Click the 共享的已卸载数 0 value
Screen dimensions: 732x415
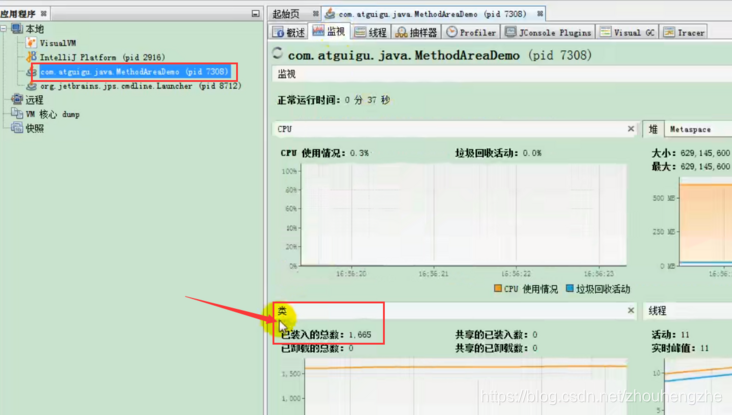pyautogui.click(x=535, y=348)
